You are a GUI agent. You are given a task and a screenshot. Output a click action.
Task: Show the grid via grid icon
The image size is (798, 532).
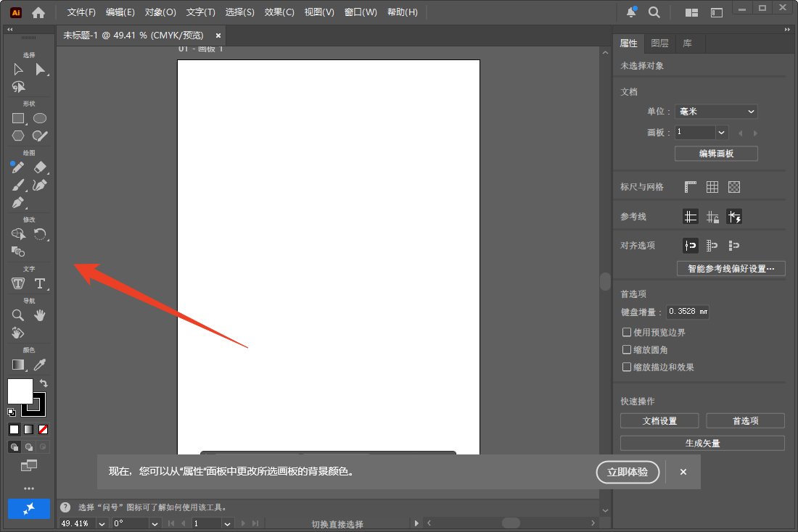(712, 187)
